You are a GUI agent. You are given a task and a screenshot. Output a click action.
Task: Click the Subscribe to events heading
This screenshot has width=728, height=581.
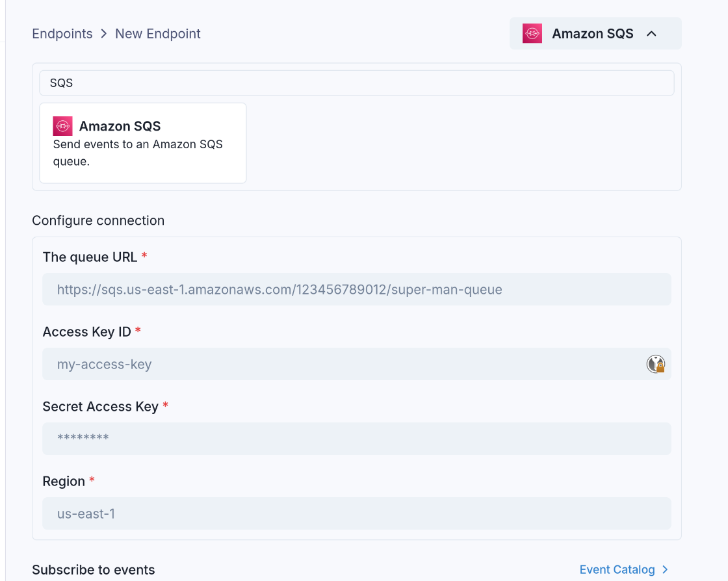click(93, 569)
